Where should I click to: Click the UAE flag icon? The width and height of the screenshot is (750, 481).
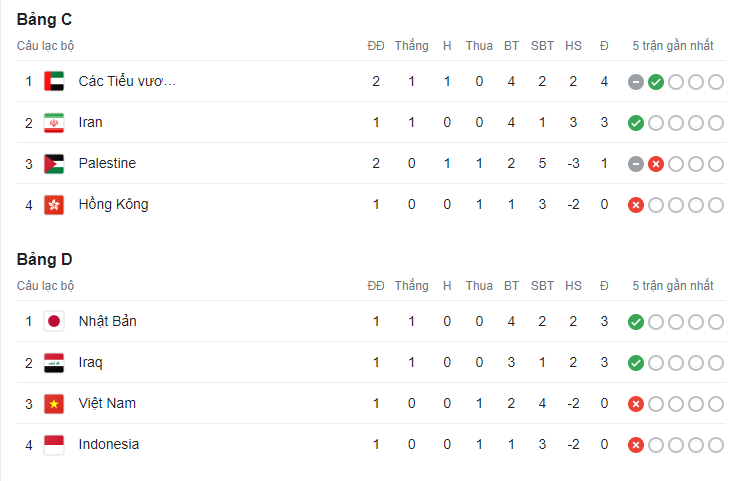coord(54,82)
